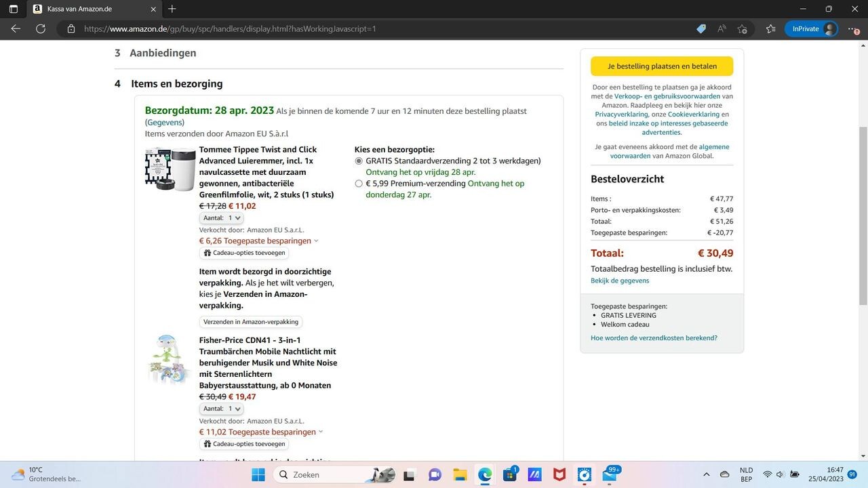Click Je bestelling plaatsen en betalen button
This screenshot has width=868, height=488.
coord(661,66)
